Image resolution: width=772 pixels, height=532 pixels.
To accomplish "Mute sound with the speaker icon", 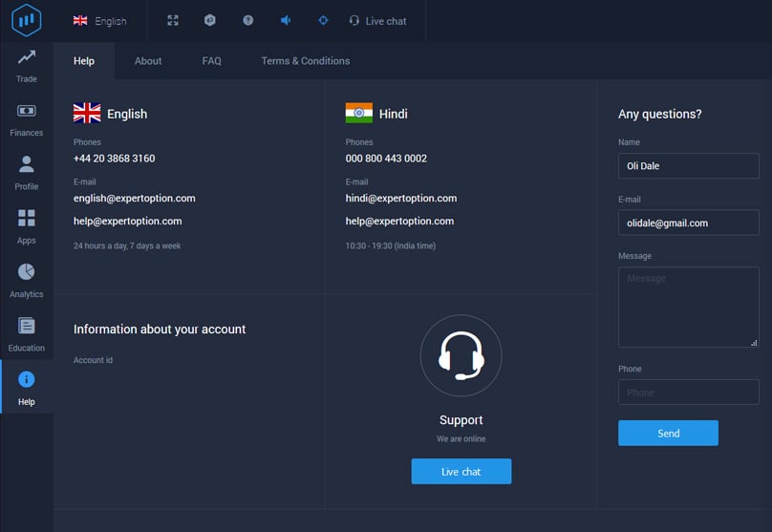I will 286,20.
